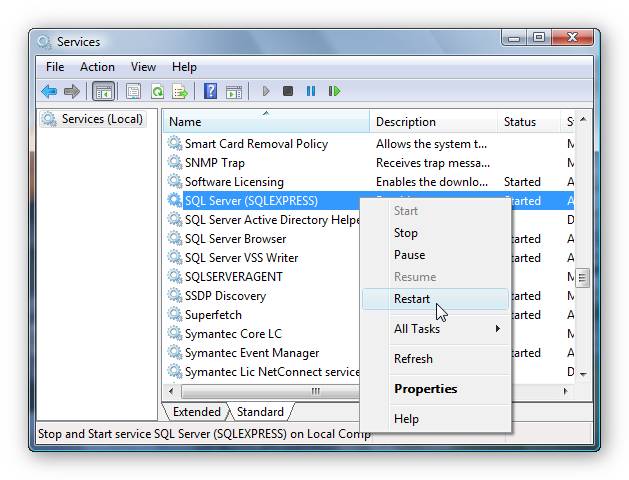Click the gear icon beside SQL Server (SQLEXPRESS)
Image resolution: width=629 pixels, height=480 pixels.
click(x=174, y=200)
